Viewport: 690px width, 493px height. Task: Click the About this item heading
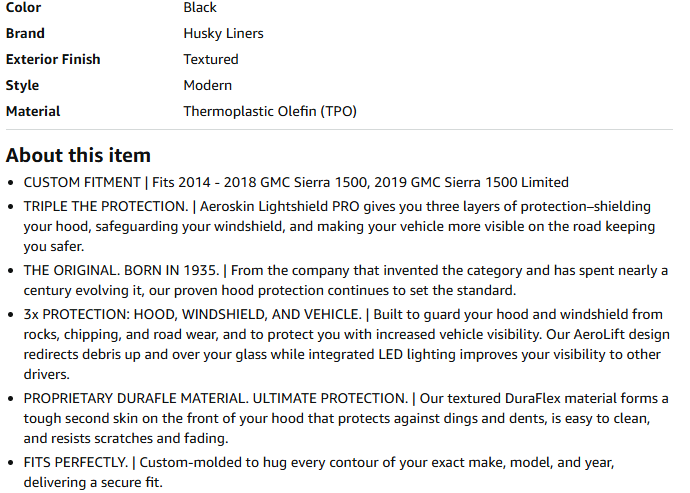78,155
